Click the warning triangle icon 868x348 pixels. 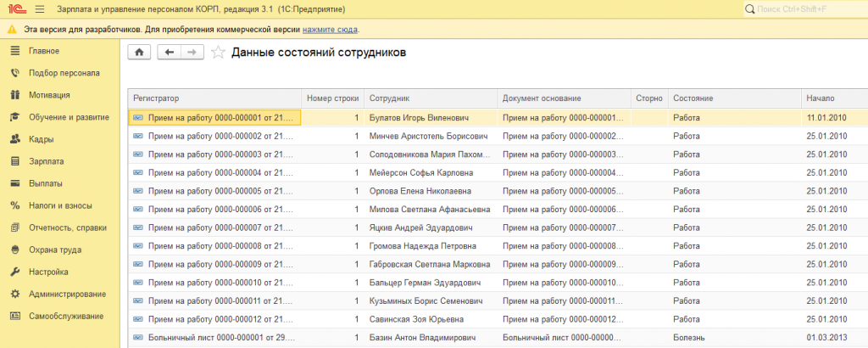12,29
